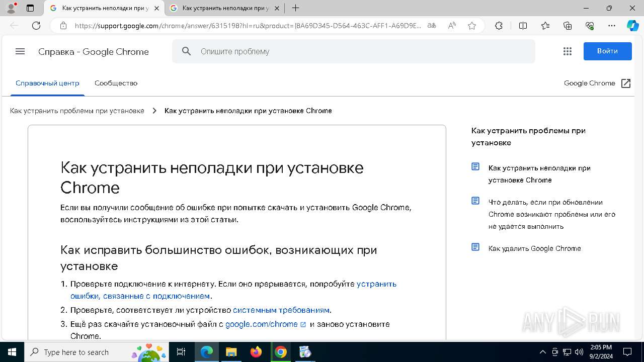This screenshot has width=644, height=362.
Task: Select the second browser tab
Action: [225, 8]
